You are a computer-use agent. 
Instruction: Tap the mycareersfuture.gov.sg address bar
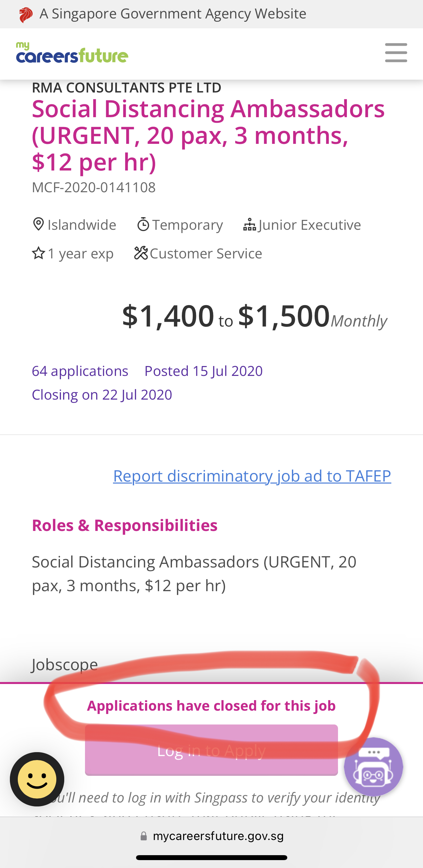(x=211, y=836)
